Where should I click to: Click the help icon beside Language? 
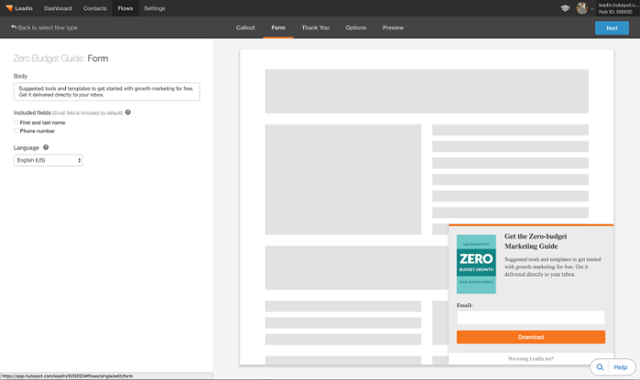pos(46,147)
